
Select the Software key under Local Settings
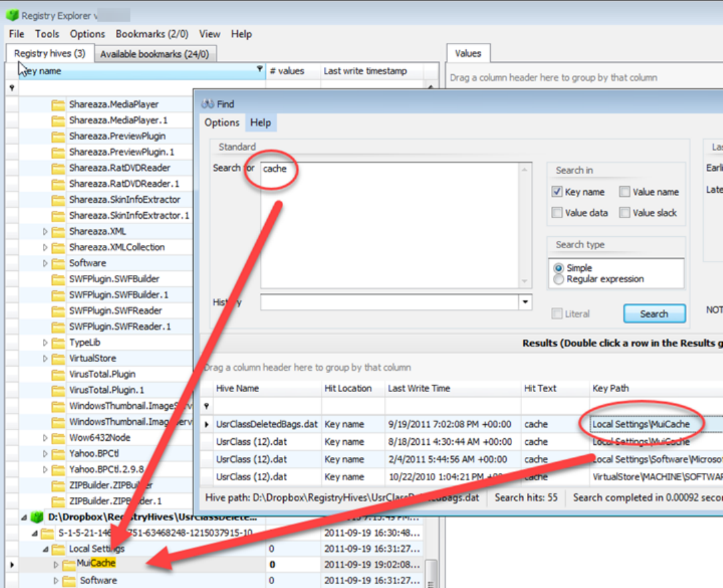pos(98,580)
